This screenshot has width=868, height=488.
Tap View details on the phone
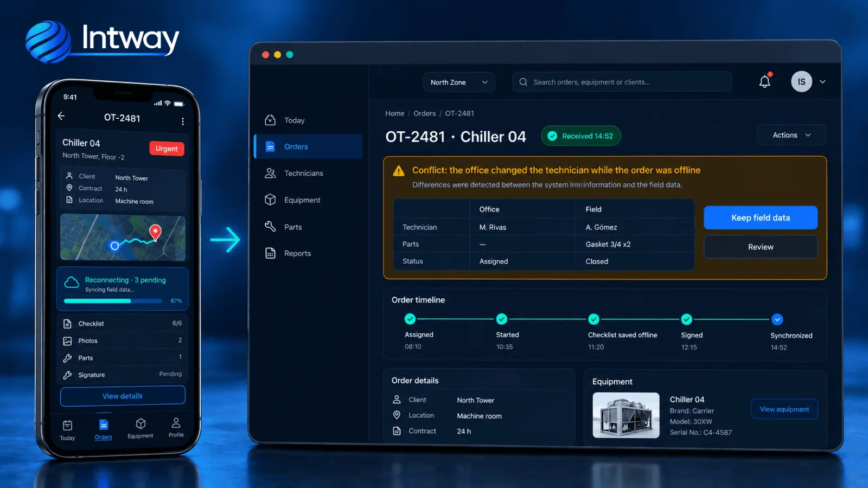tap(123, 396)
